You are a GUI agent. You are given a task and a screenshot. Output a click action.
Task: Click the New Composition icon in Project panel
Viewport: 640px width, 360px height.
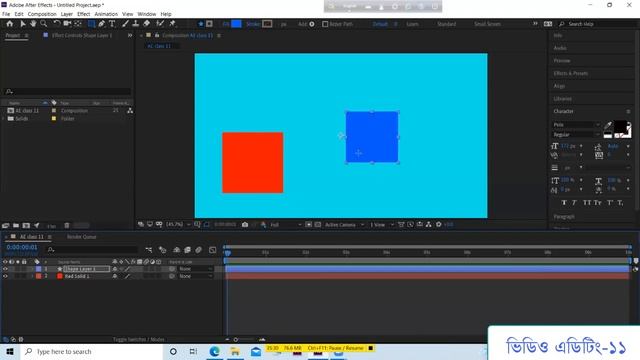click(x=26, y=225)
